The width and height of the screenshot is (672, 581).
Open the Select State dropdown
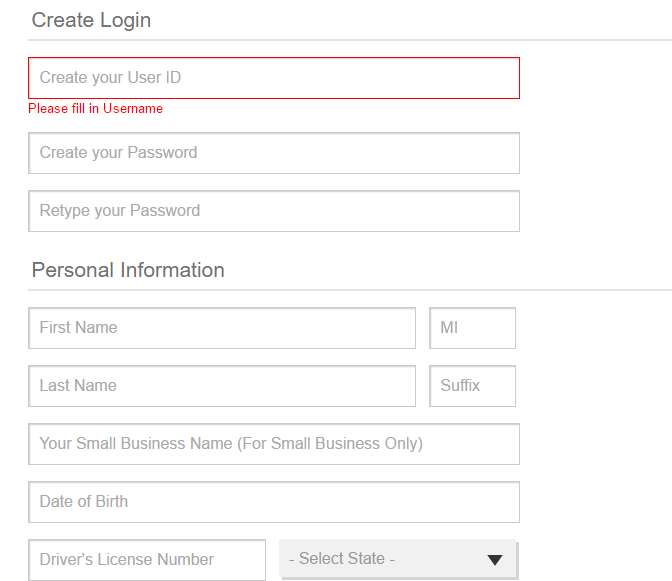coord(398,559)
